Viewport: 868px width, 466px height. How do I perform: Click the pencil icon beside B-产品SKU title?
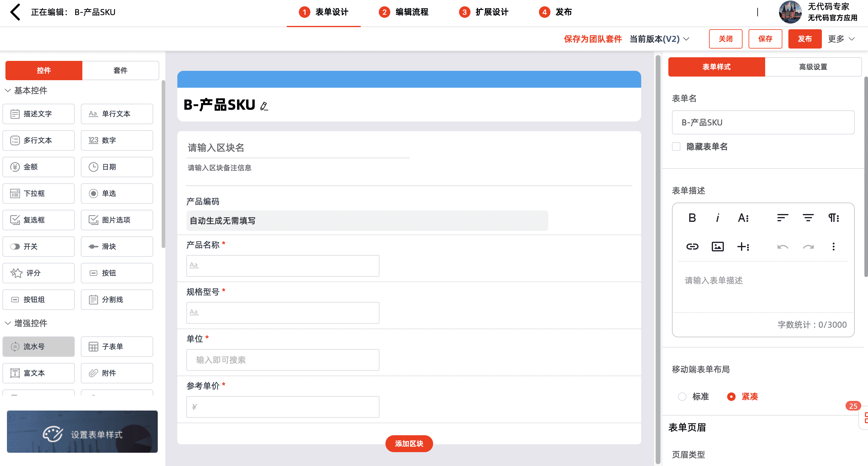[x=264, y=106]
